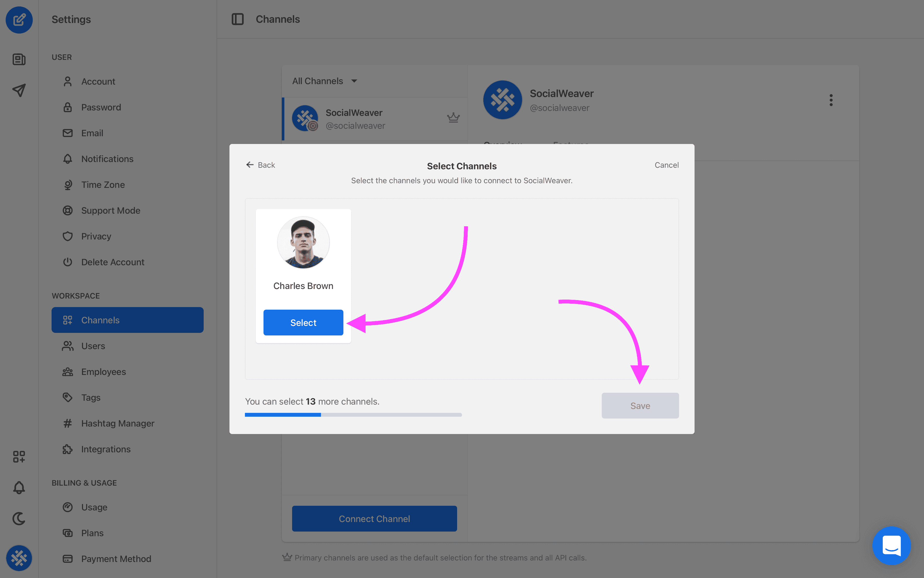This screenshot has height=578, width=924.
Task: Open Delete Account page
Action: click(128, 262)
